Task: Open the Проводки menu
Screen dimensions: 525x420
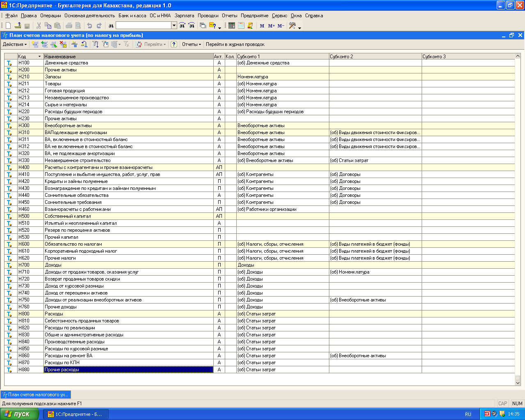Action: point(208,16)
